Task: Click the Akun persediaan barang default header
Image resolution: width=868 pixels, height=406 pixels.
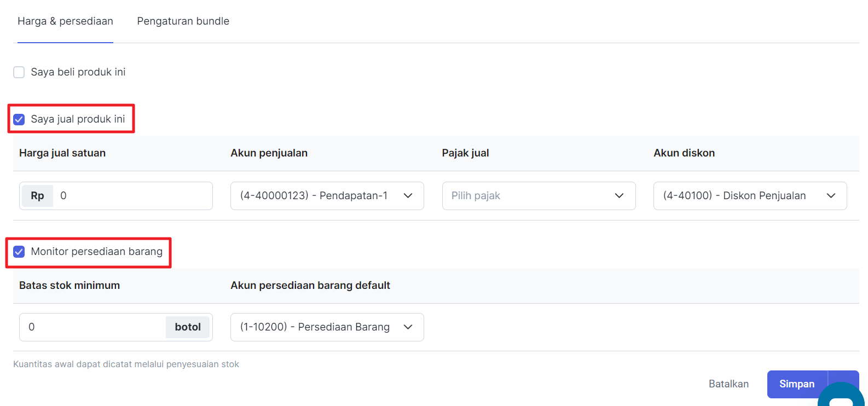Action: pos(310,286)
